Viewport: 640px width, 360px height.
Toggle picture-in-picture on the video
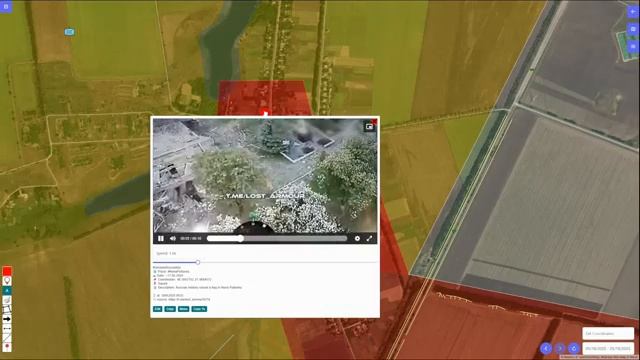pos(369,127)
